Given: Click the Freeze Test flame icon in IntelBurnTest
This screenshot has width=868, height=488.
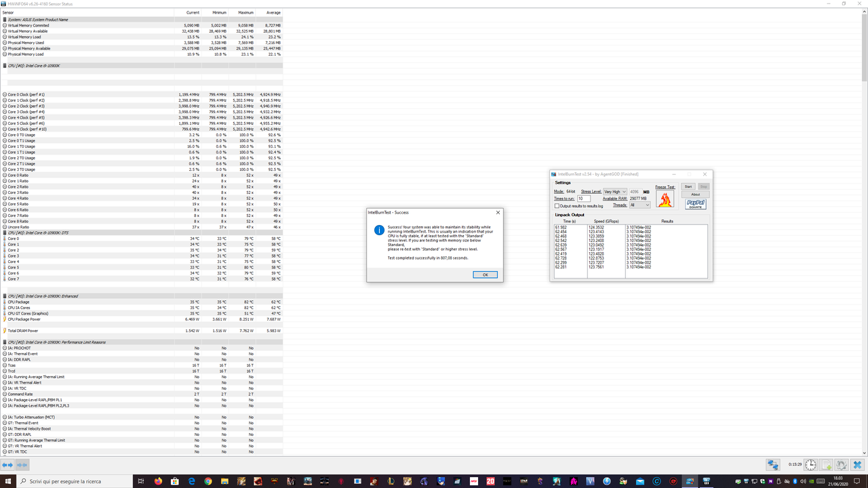Looking at the screenshot, I should [665, 199].
